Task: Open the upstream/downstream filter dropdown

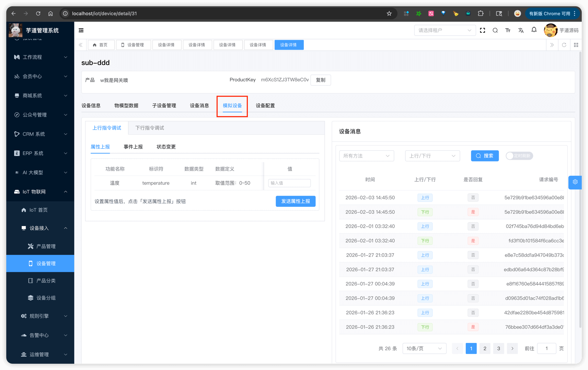Action: [x=432, y=156]
